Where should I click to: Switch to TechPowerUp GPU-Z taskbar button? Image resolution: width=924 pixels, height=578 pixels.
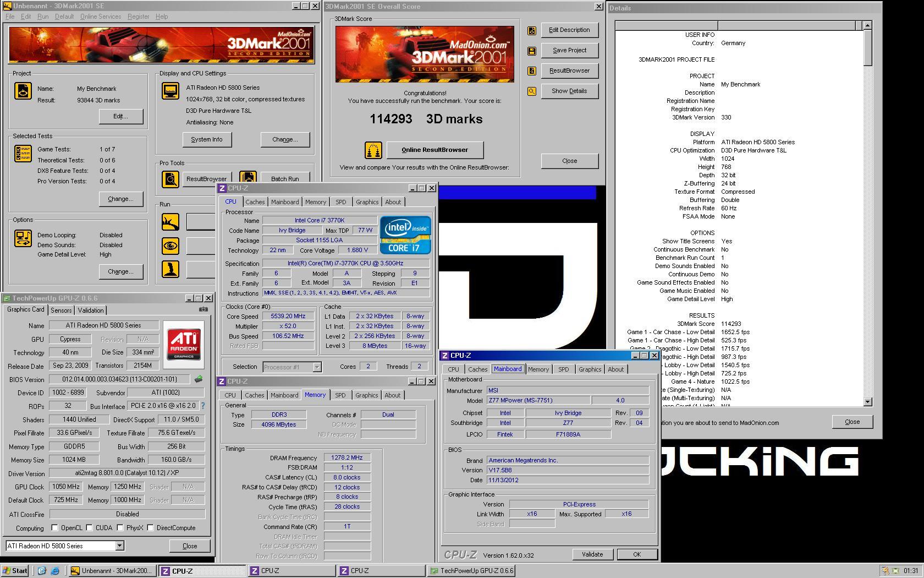click(x=471, y=571)
